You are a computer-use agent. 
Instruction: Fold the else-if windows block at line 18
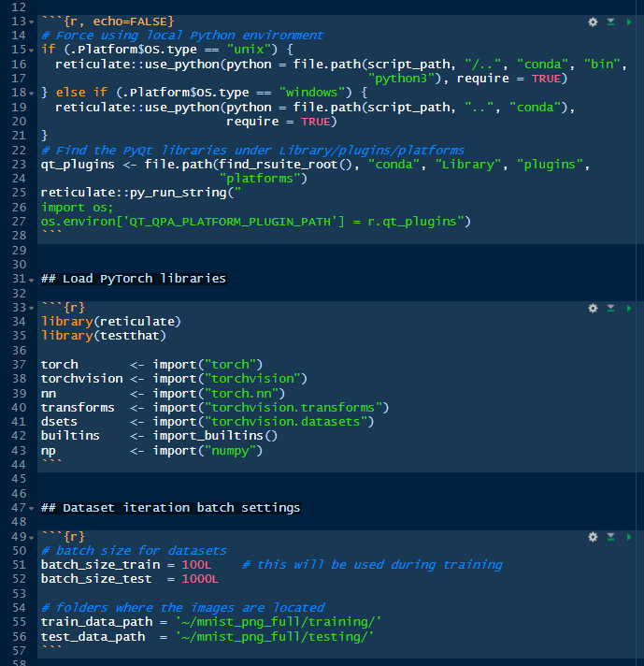click(x=34, y=93)
